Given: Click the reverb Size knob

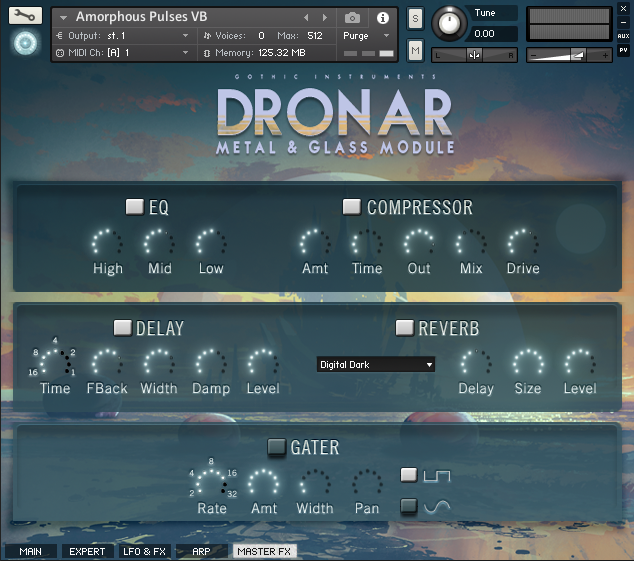Looking at the screenshot, I should pos(528,364).
